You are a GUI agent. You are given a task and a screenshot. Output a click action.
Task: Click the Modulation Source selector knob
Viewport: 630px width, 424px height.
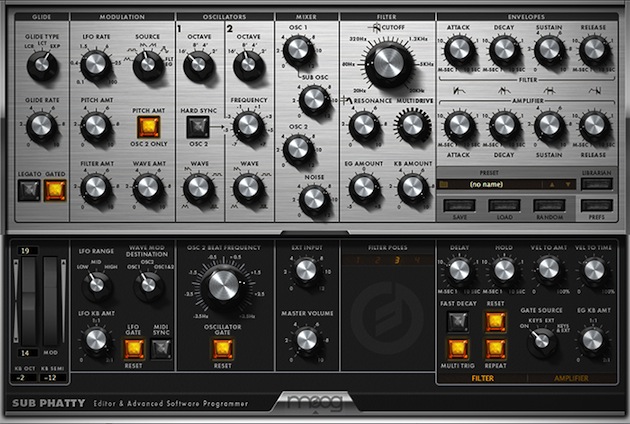[x=148, y=64]
